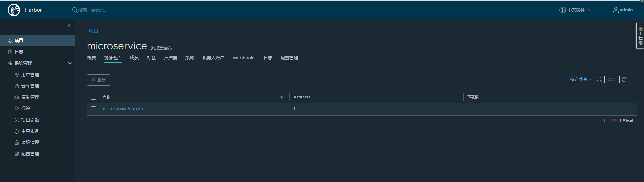Sort by the Artifacts column header
Screen dimensions: 644x182
[302, 97]
